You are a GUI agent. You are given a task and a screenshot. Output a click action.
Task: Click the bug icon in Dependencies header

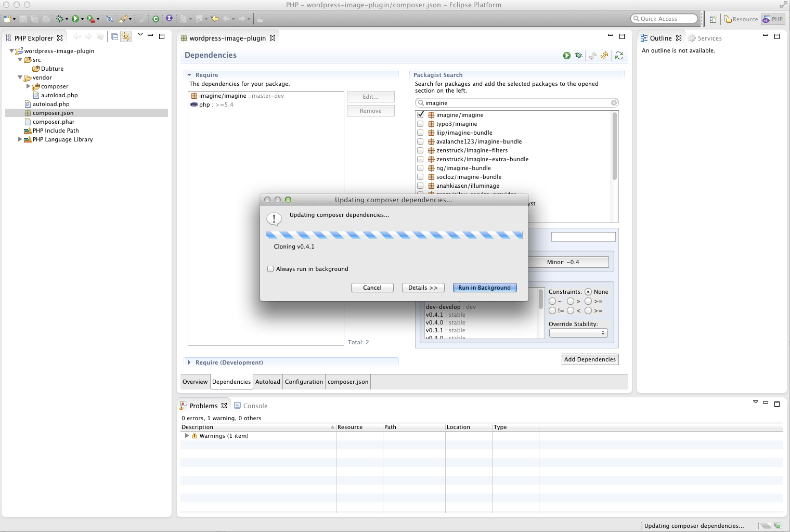[x=578, y=55]
